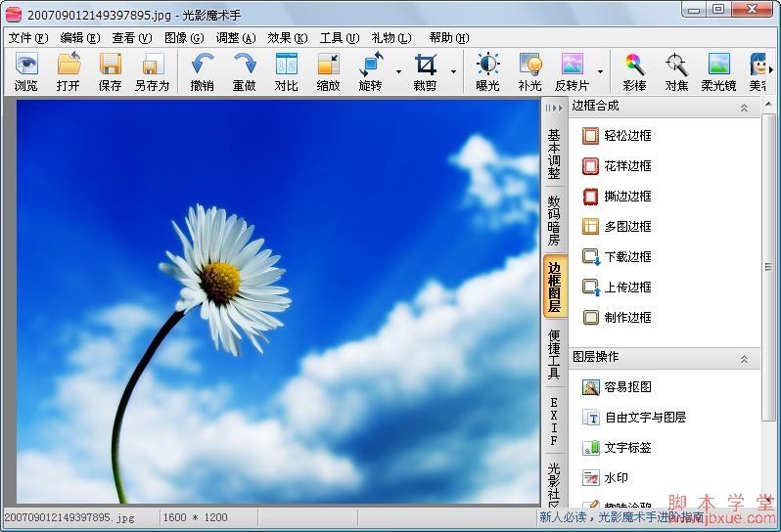Viewport: 781px width, 532px height.
Task: Click the filename in the status bar
Action: [x=69, y=517]
